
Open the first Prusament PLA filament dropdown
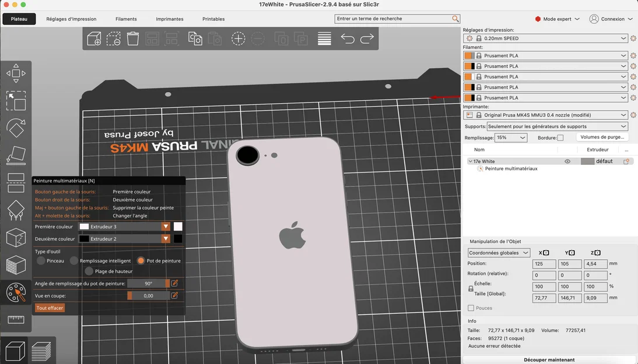[x=545, y=56]
